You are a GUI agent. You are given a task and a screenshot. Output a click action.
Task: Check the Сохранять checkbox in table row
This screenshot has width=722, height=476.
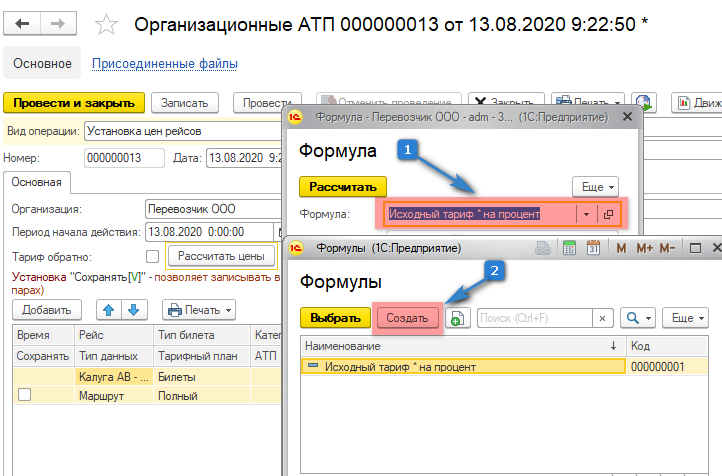[24, 396]
